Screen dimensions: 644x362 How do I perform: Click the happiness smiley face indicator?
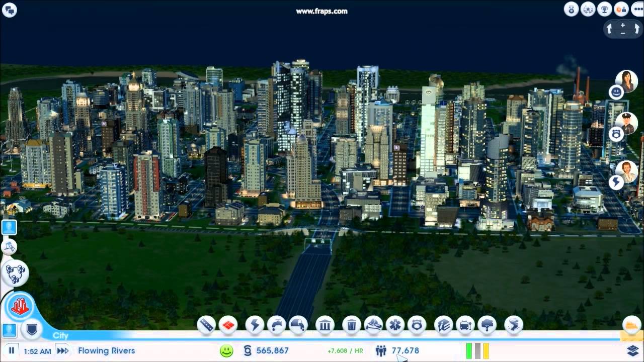pyautogui.click(x=227, y=350)
